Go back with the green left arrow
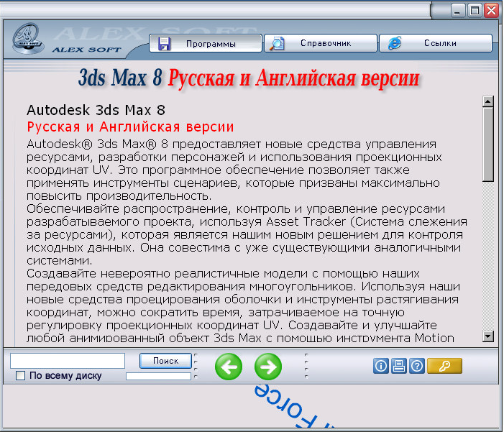 point(229,367)
